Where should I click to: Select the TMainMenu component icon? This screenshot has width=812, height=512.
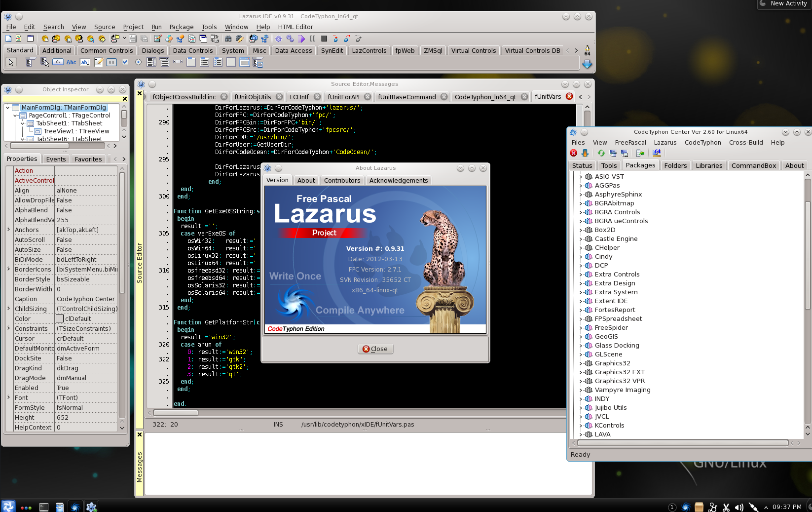tap(31, 62)
